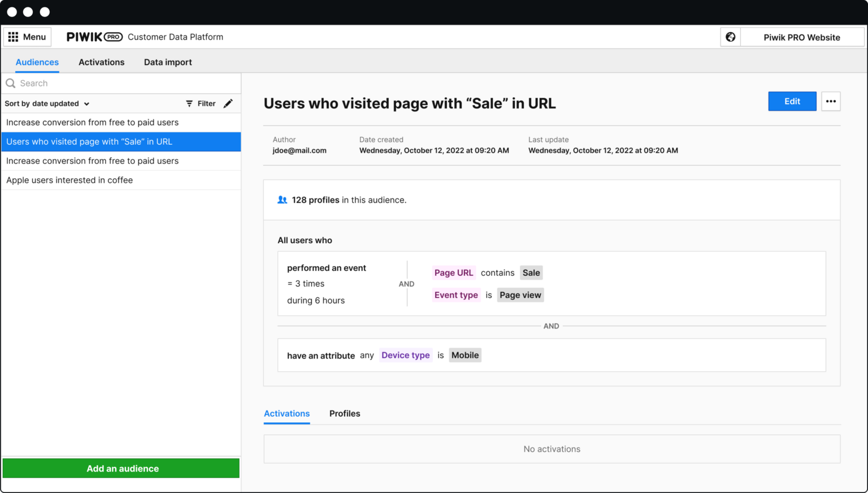The width and height of the screenshot is (868, 493).
Task: Click the Piwik PRO logo
Action: (x=94, y=36)
